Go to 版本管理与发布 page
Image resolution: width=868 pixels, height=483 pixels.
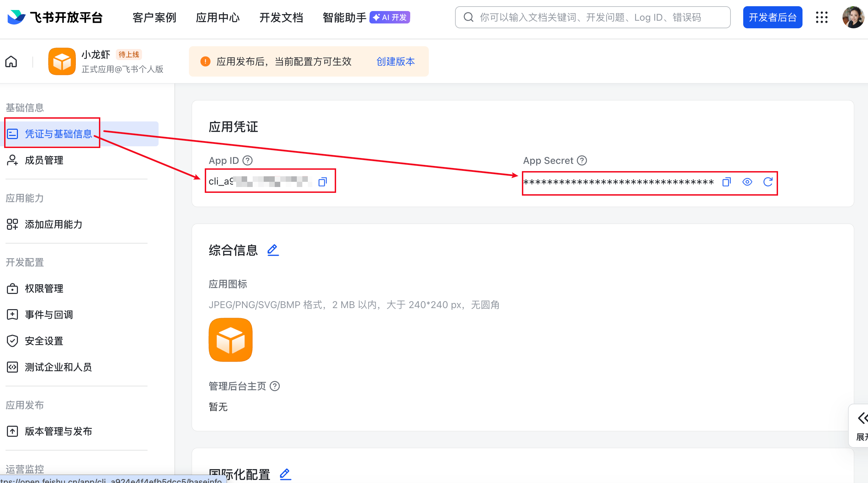(58, 431)
